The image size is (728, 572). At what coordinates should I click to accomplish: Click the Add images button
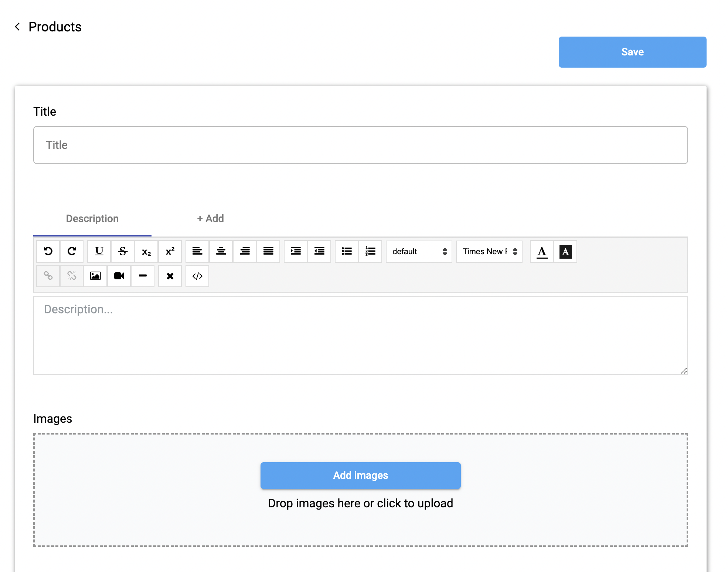click(x=360, y=475)
